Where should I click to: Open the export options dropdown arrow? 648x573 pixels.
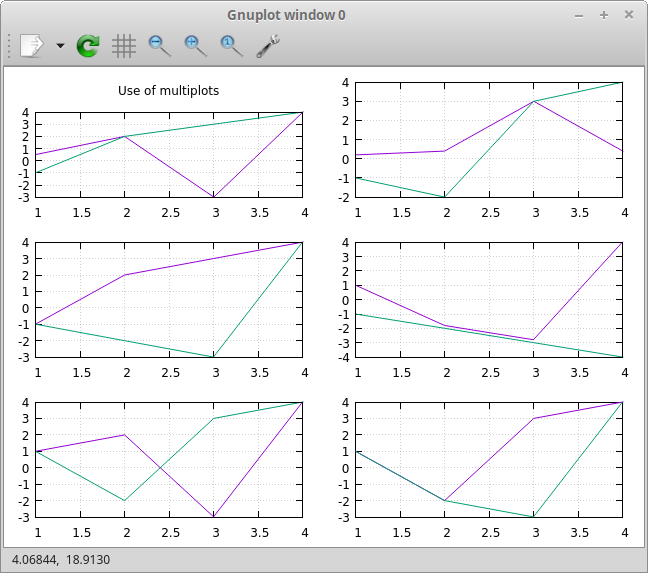coord(60,46)
